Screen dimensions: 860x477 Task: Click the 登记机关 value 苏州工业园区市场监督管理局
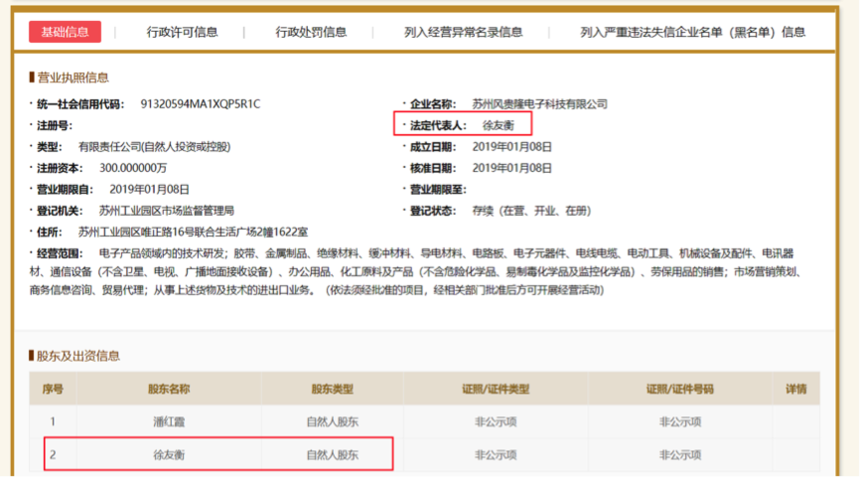[x=166, y=211]
